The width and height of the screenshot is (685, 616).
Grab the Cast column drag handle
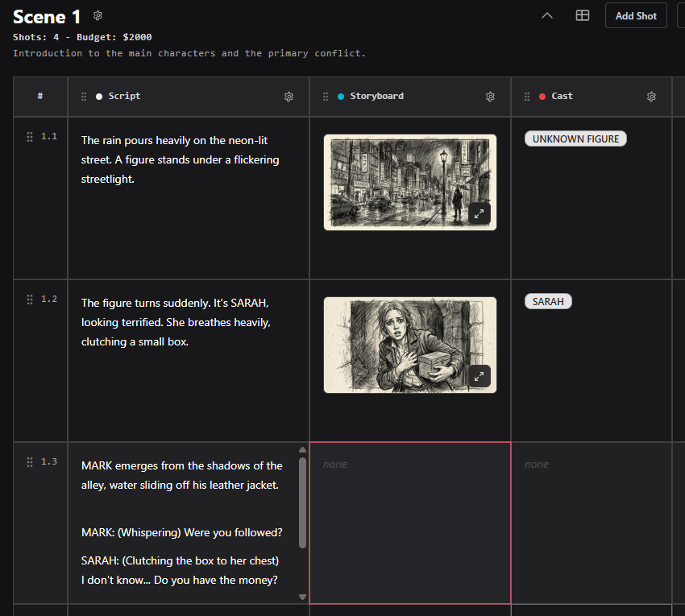tap(527, 97)
